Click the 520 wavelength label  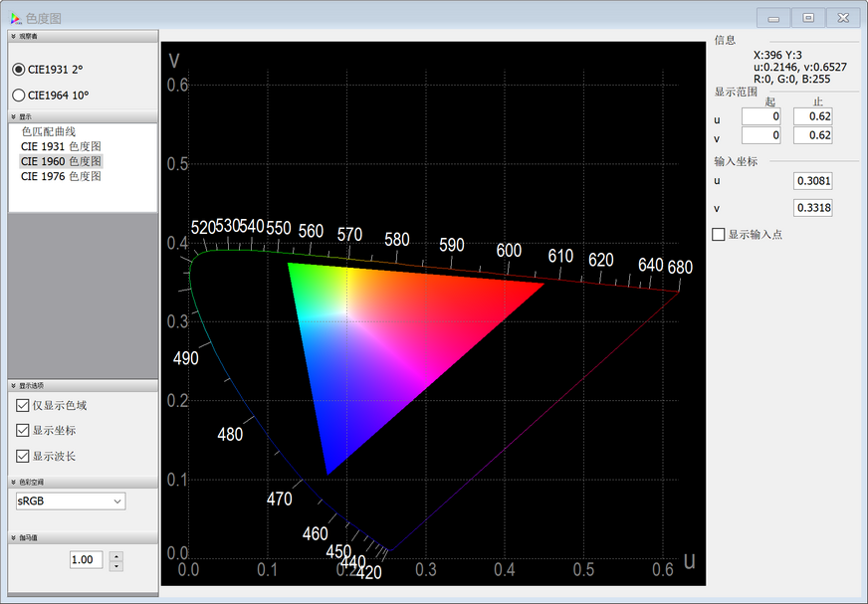(x=203, y=228)
